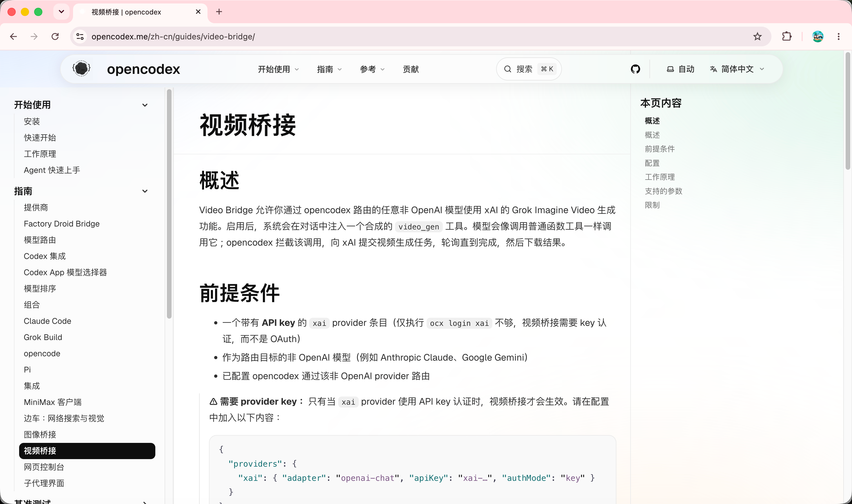
Task: Jump to 工作原理 in page contents
Action: coord(660,177)
